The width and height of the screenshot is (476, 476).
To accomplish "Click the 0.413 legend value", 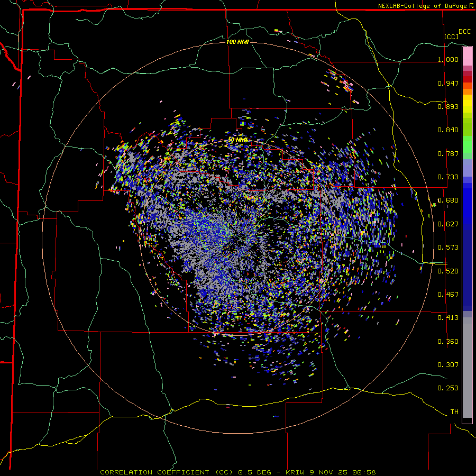I will pos(448,318).
